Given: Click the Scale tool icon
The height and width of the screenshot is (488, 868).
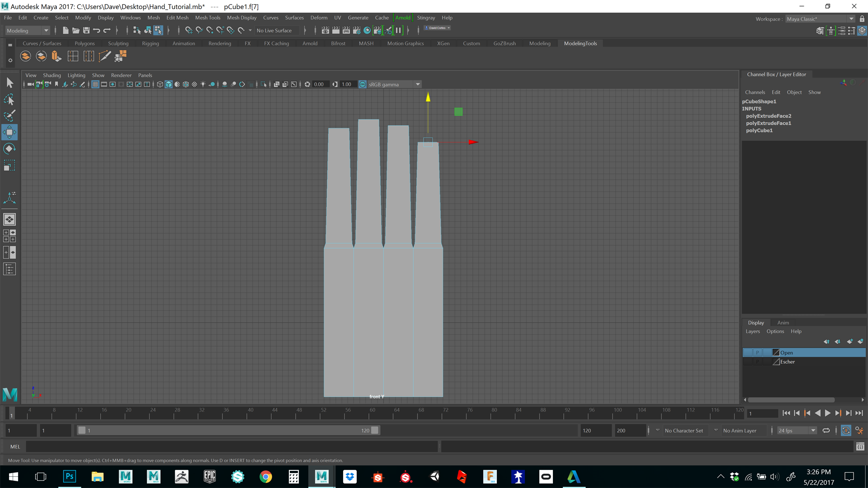Looking at the screenshot, I should tap(9, 166).
